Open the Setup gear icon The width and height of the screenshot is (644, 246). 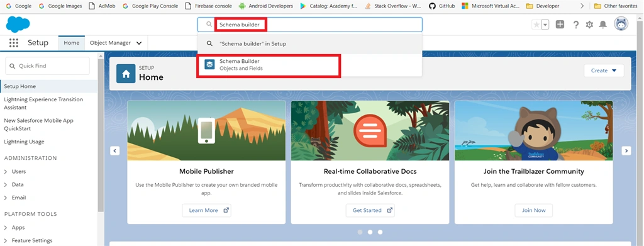(x=589, y=25)
